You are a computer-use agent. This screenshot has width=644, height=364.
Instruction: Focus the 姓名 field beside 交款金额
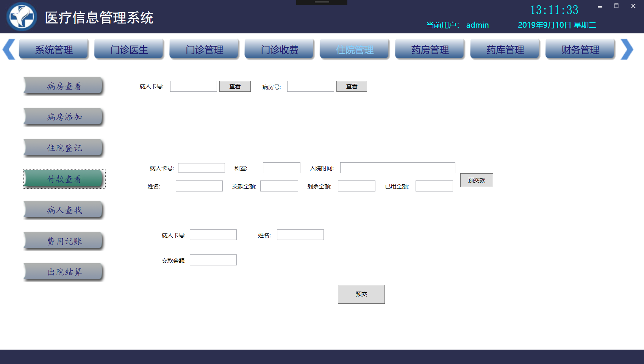pyautogui.click(x=199, y=186)
